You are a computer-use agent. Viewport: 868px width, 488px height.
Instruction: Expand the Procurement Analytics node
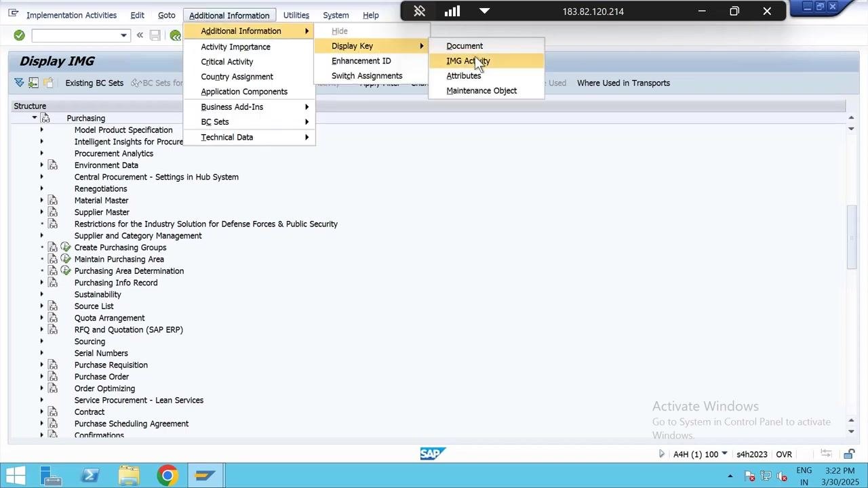tap(41, 153)
